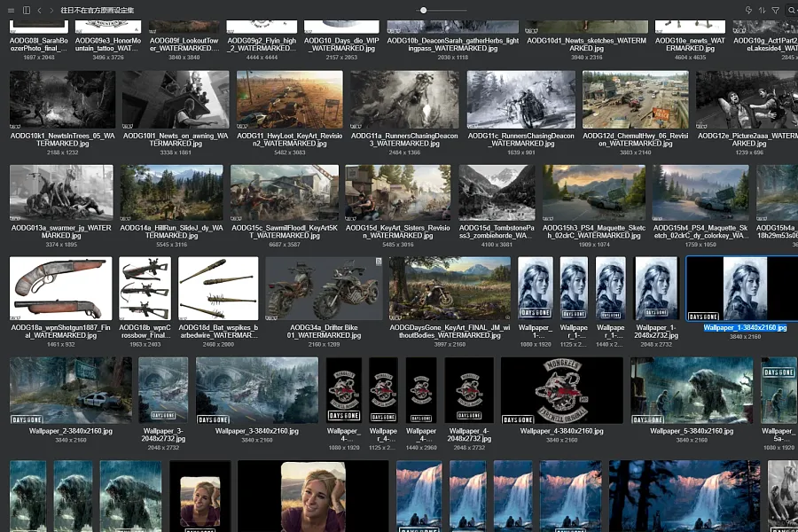Select the Wallpaper_1 1440-wide thumbnail
The width and height of the screenshot is (798, 532).
[x=611, y=288]
